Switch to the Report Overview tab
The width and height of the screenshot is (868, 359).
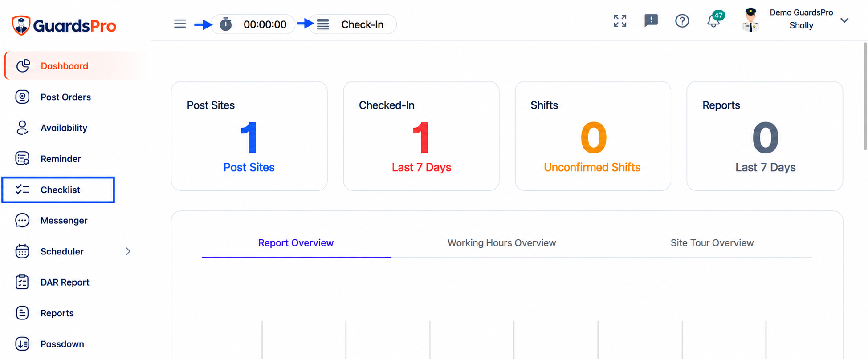click(x=296, y=243)
